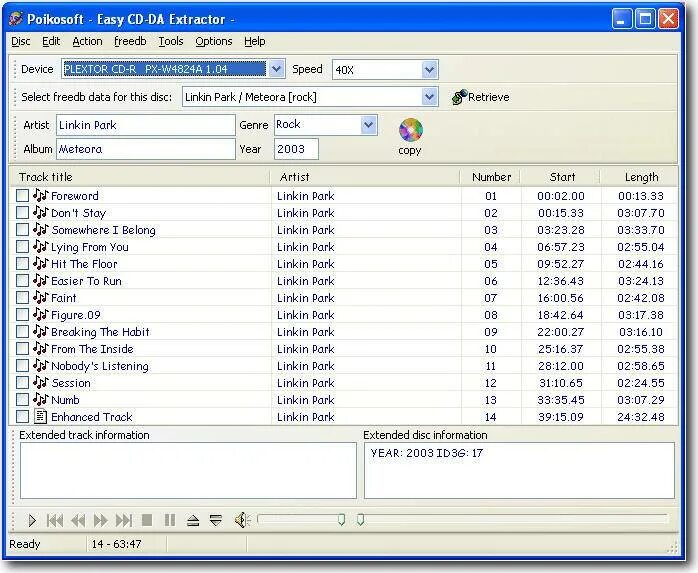Click the Extended disc information text box
Image resolution: width=698 pixels, height=573 pixels.
(519, 470)
